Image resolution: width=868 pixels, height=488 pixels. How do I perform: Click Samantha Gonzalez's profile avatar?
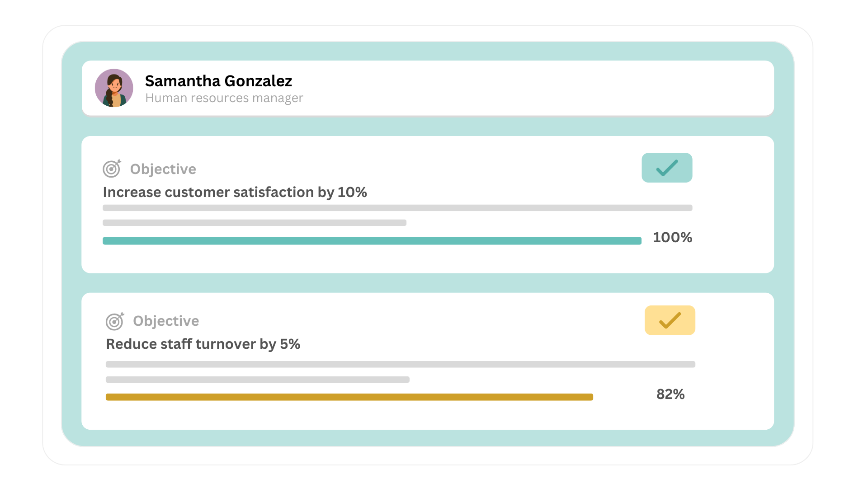[x=114, y=88]
